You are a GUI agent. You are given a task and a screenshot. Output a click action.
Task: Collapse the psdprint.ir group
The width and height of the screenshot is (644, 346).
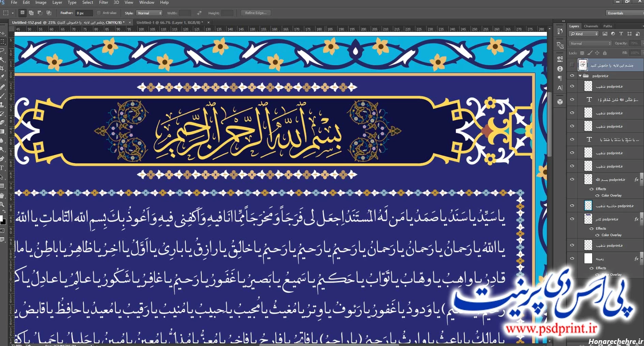pyautogui.click(x=580, y=76)
